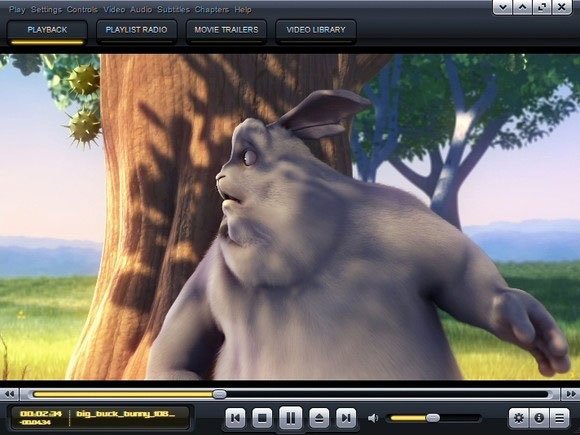Pause the playing video
This screenshot has width=580, height=435.
[290, 418]
